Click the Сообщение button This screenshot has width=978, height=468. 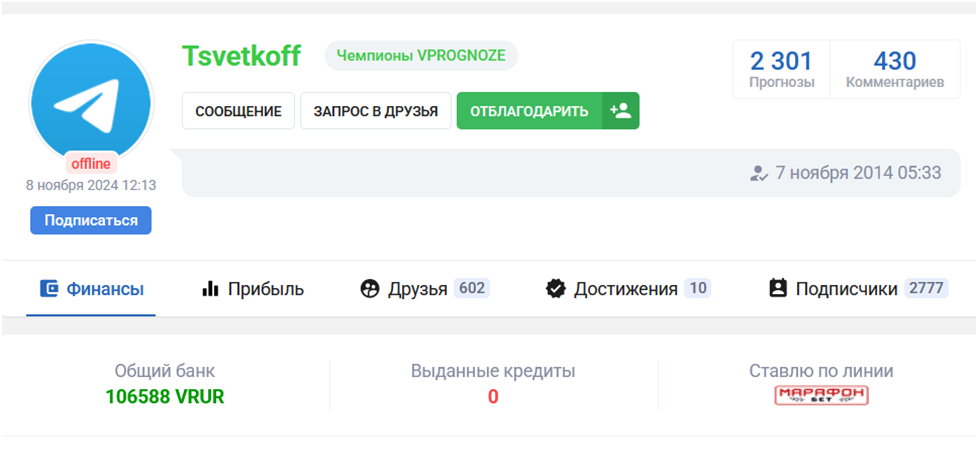pyautogui.click(x=238, y=111)
